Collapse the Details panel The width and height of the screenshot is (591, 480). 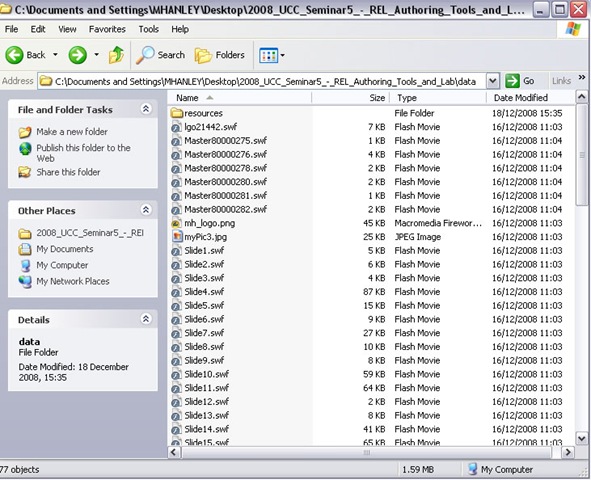point(146,319)
